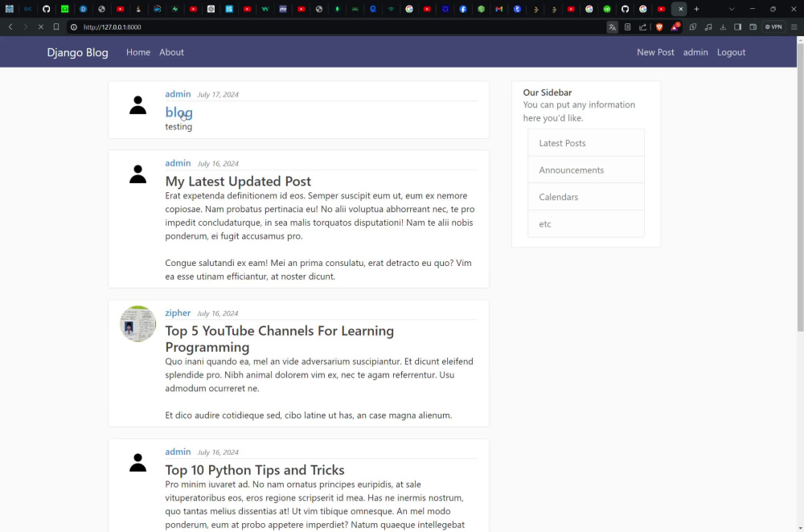Switch to the green lightning bolt tab
Image resolution: width=804 pixels, height=532 pixels.
pos(174,9)
